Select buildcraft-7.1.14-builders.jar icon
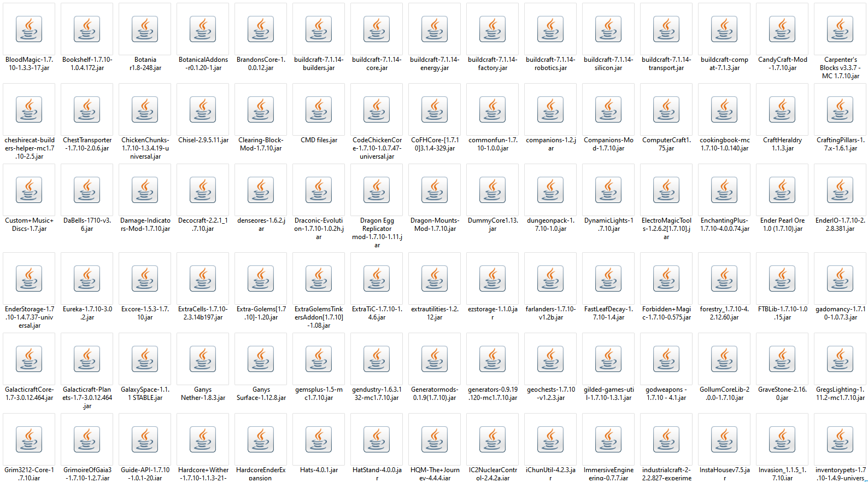The image size is (868, 482). (319, 29)
